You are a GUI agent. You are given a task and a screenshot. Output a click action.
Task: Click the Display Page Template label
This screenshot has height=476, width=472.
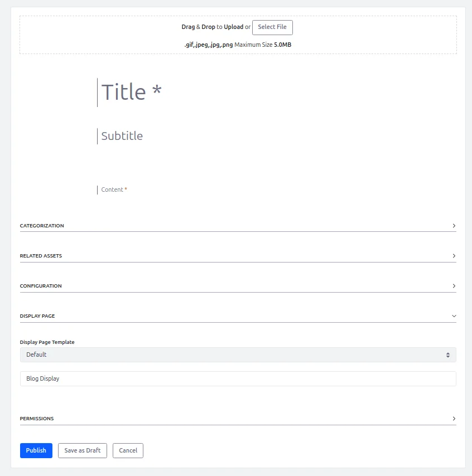pyautogui.click(x=47, y=342)
